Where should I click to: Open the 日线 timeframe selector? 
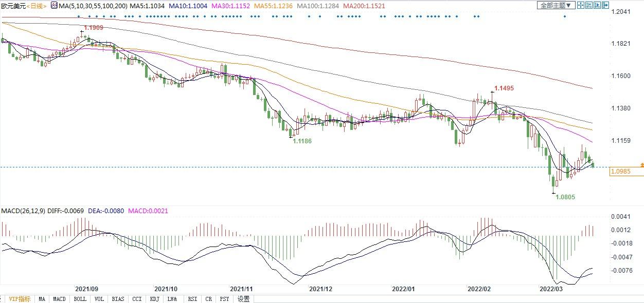click(36, 6)
